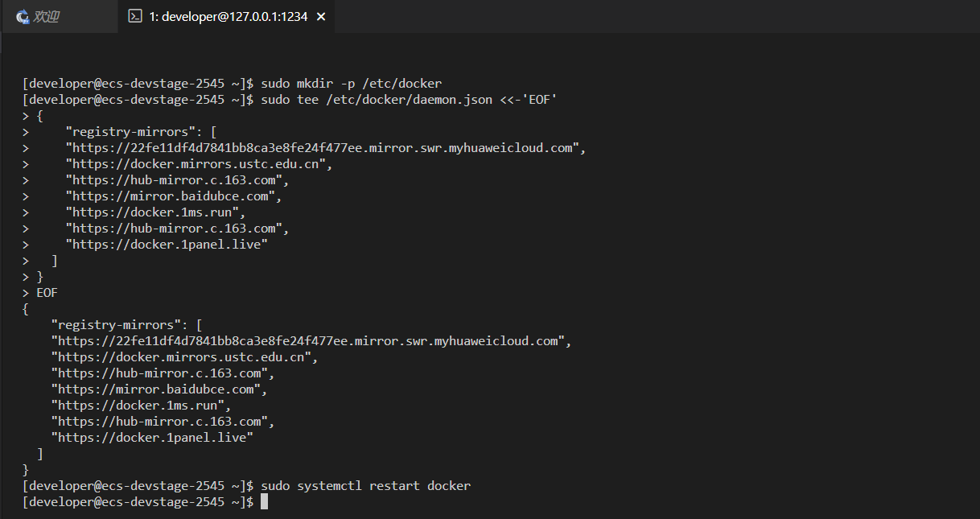Open the myhuaweicloud mirror URL on the '>' prefixed line
This screenshot has width=980, height=519.
tap(322, 148)
